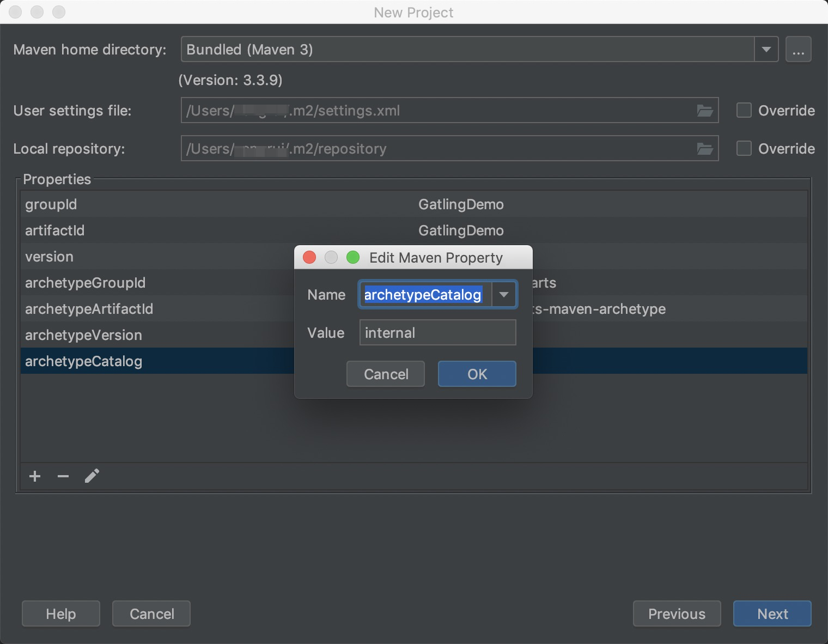Viewport: 828px width, 644px height.
Task: Click the pencil edit property icon
Action: point(92,476)
